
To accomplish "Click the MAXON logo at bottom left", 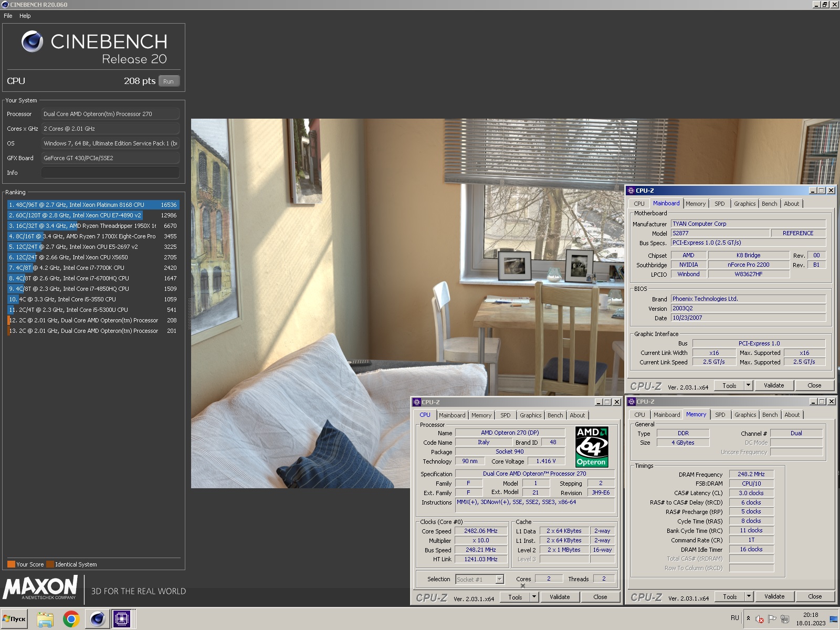I will pyautogui.click(x=40, y=588).
